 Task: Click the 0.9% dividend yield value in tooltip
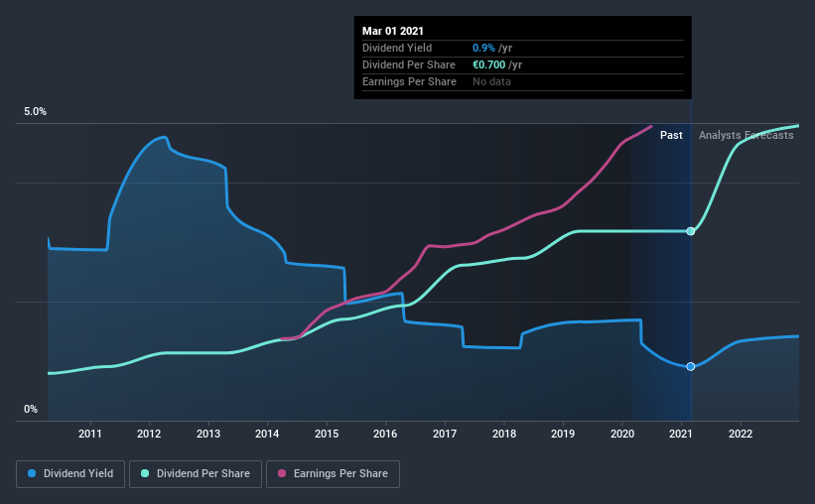click(x=483, y=48)
